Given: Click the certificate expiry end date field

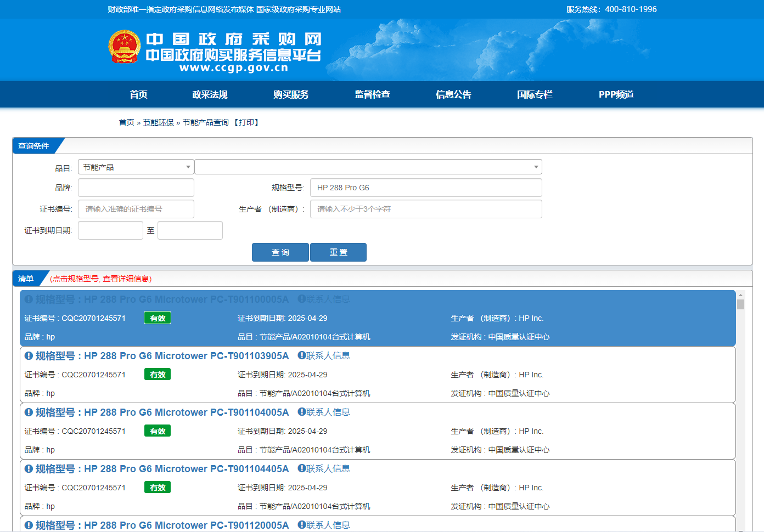Looking at the screenshot, I should [190, 230].
